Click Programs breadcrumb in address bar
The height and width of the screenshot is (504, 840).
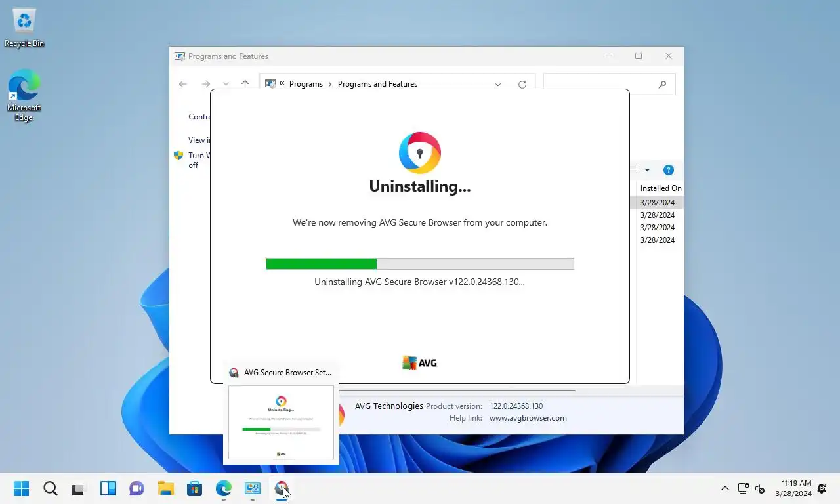click(x=306, y=84)
